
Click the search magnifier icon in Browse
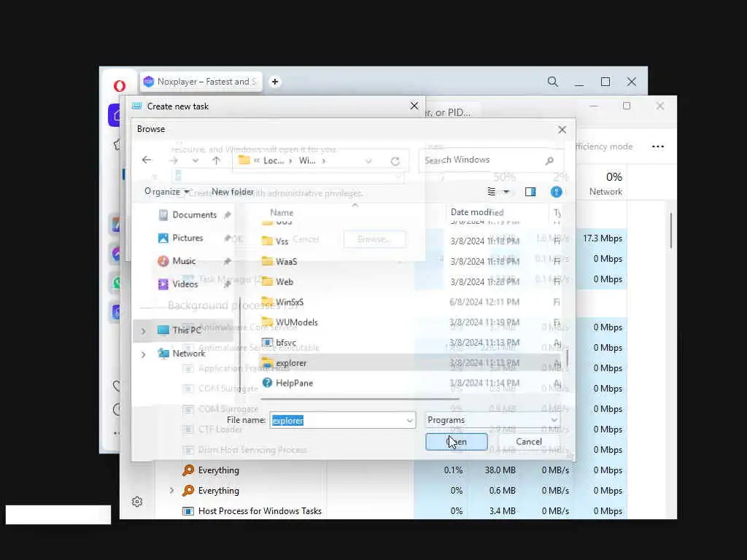[550, 160]
